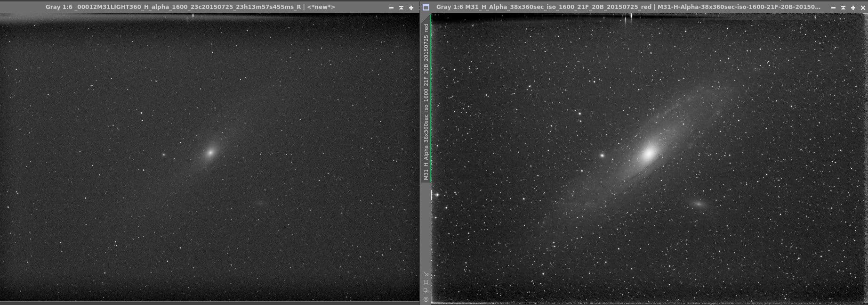
Task: Select the vertical M31_H_Alpha...red view tab
Action: pyautogui.click(x=426, y=101)
